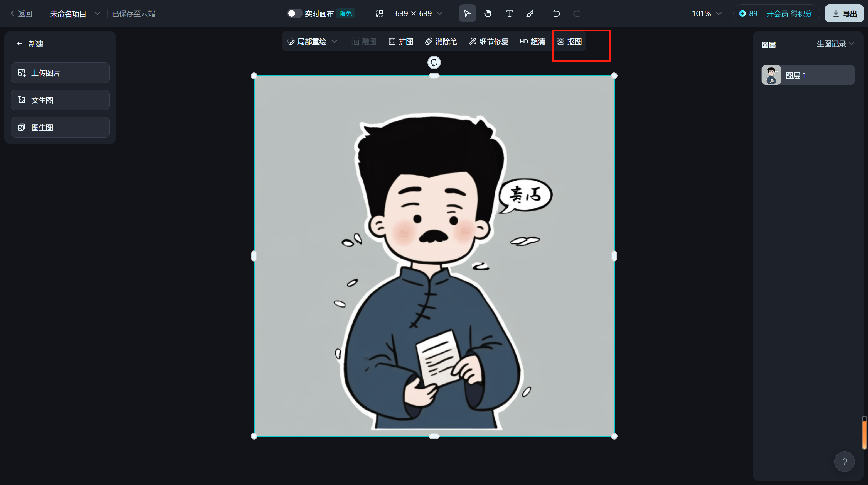
Task: Select 文生图 in the left sidebar
Action: coord(60,100)
